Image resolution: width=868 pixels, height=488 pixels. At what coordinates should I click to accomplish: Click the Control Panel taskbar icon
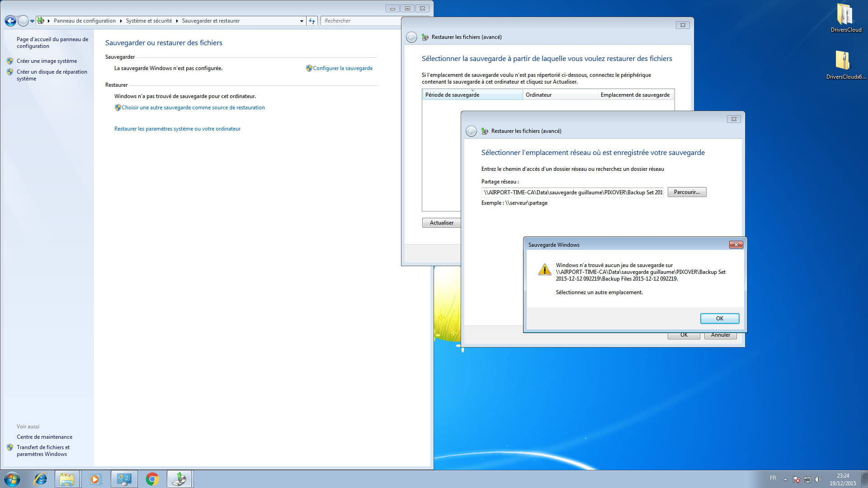click(x=124, y=479)
